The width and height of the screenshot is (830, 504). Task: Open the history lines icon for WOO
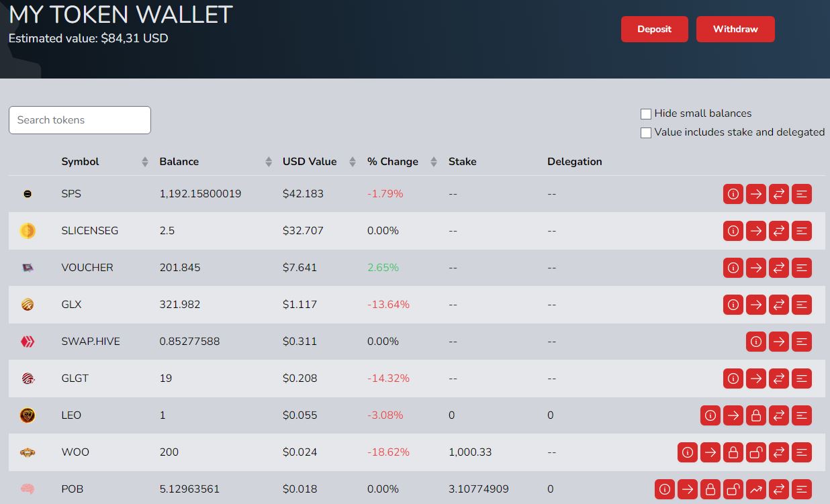click(x=802, y=452)
